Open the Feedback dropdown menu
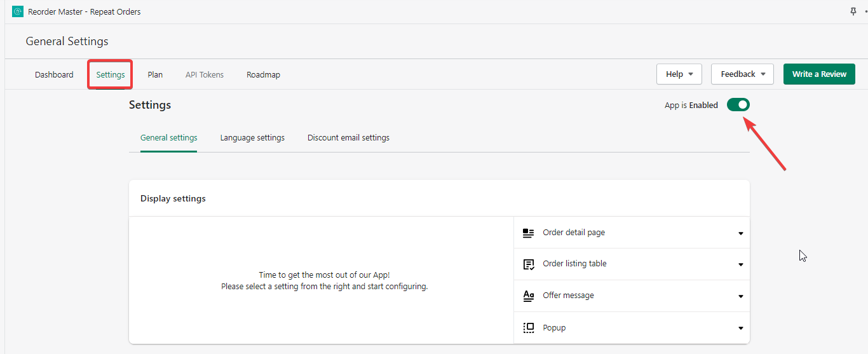The image size is (868, 354). (x=742, y=74)
